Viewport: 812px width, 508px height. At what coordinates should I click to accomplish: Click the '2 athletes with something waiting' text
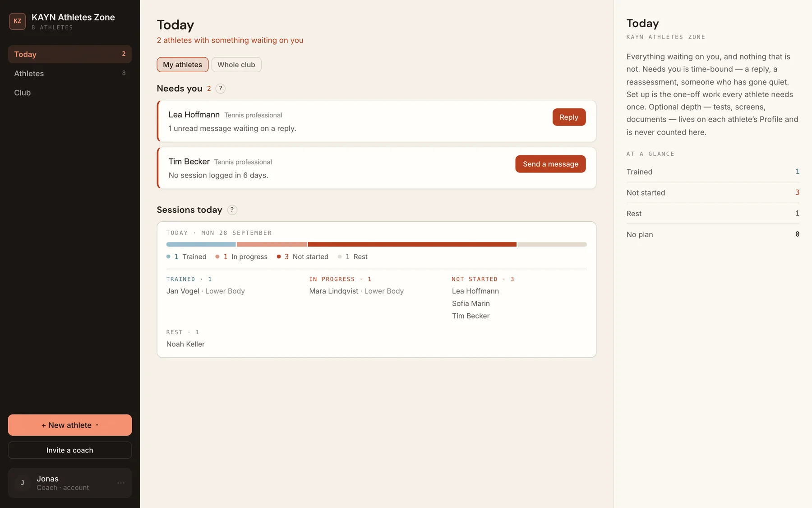pyautogui.click(x=230, y=40)
